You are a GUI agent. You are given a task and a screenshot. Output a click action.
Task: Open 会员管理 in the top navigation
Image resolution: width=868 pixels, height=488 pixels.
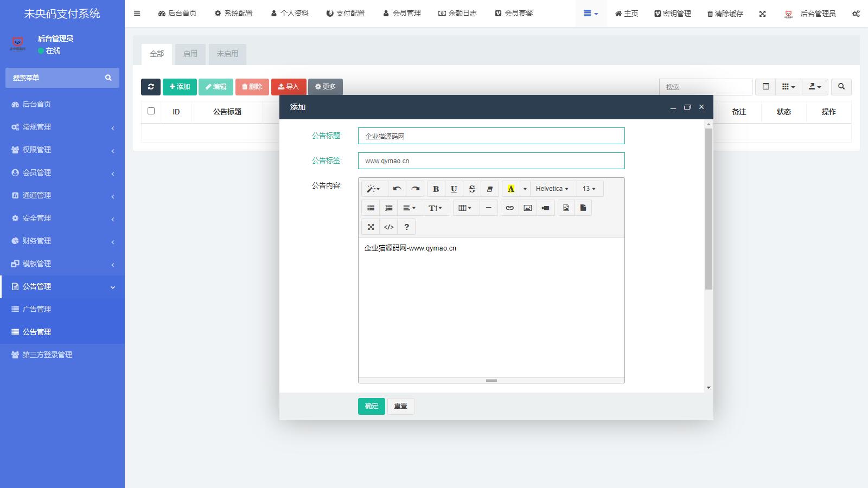(x=402, y=14)
